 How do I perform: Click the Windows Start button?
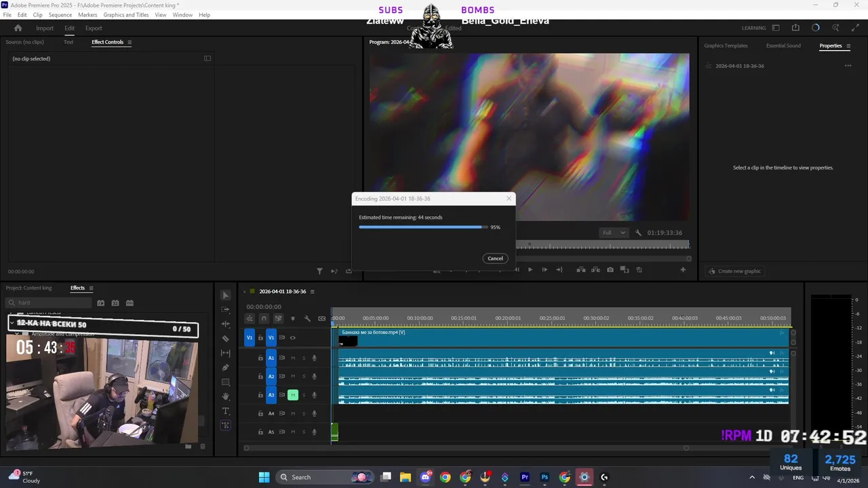264,477
